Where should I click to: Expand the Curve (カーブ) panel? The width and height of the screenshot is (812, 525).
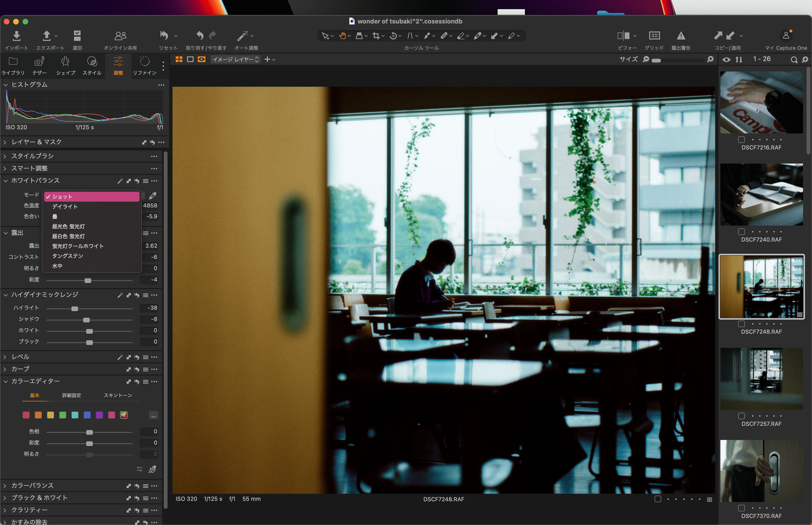click(5, 369)
